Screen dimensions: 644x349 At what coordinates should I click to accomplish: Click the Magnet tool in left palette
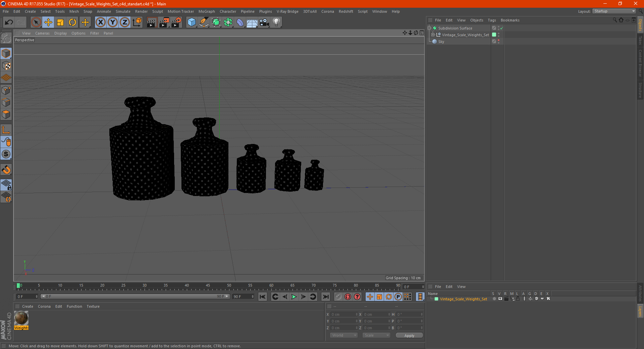click(6, 170)
